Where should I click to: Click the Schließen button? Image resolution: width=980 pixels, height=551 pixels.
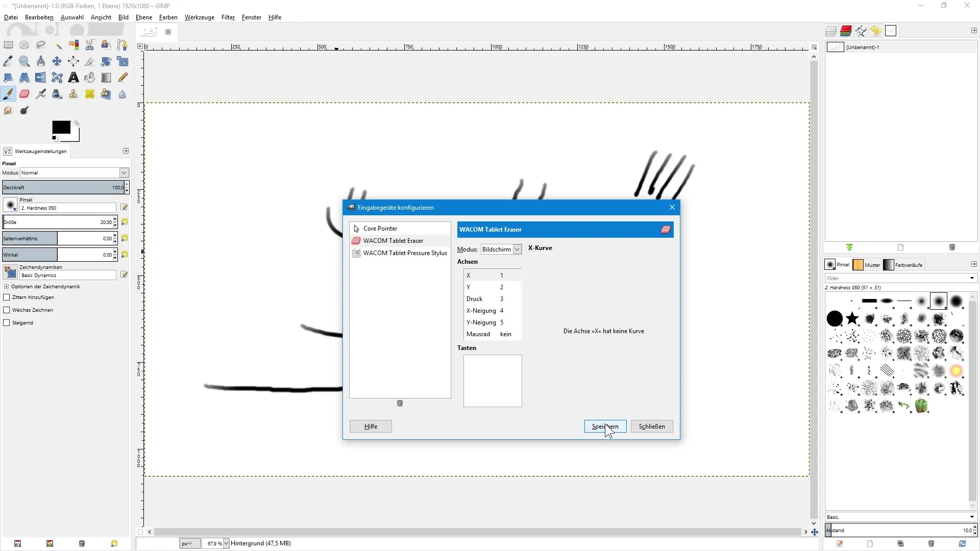pyautogui.click(x=651, y=427)
